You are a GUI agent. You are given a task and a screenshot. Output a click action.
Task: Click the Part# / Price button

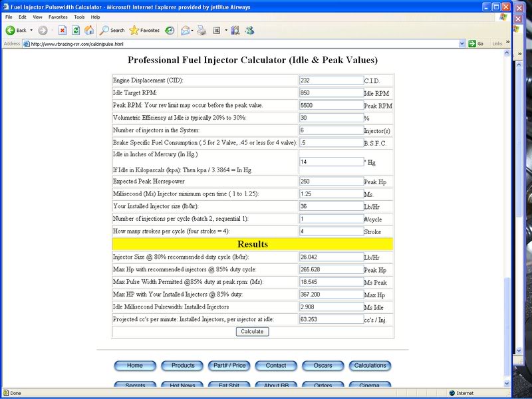[229, 366]
